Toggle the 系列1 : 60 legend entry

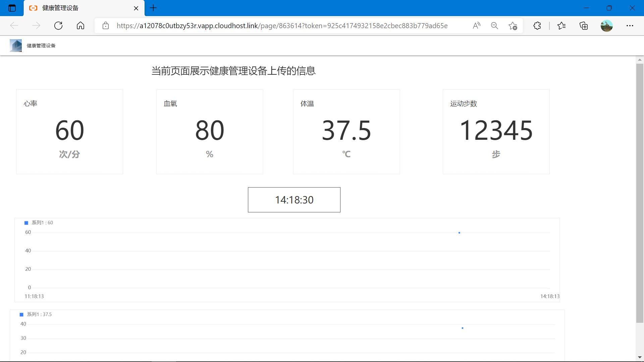tap(39, 223)
